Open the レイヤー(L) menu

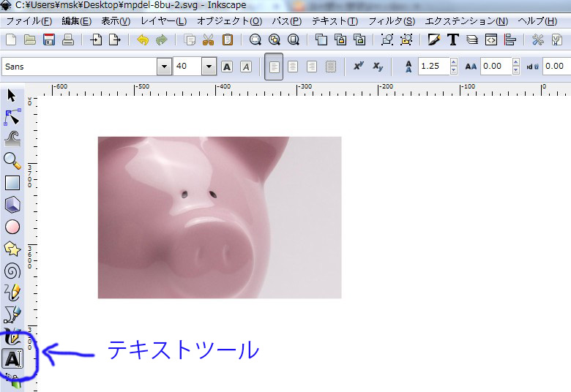164,21
